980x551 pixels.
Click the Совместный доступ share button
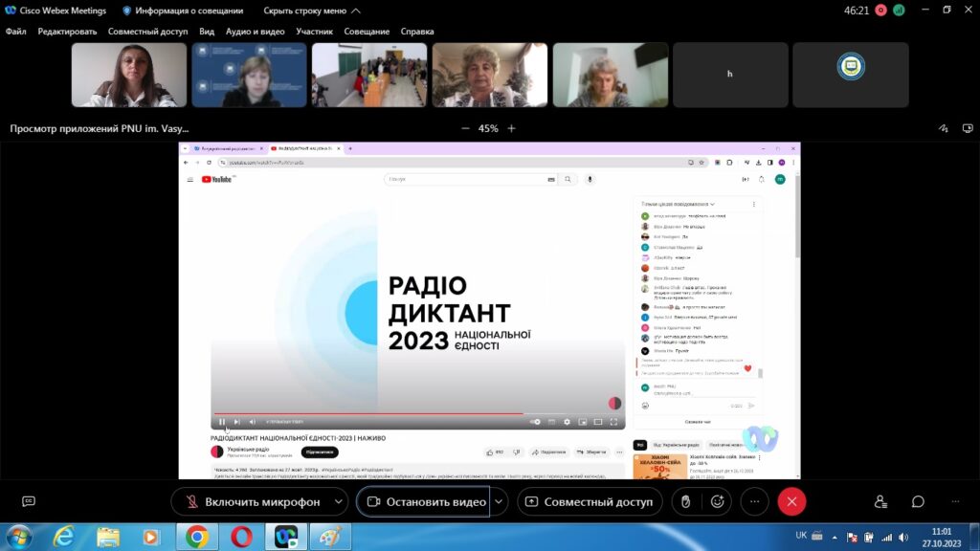pyautogui.click(x=590, y=501)
